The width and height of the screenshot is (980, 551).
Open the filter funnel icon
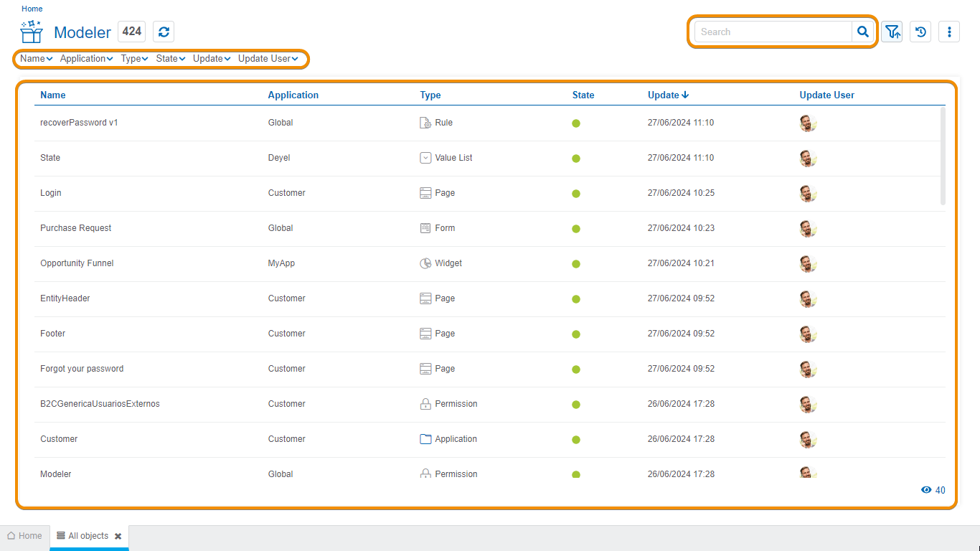[x=892, y=32]
